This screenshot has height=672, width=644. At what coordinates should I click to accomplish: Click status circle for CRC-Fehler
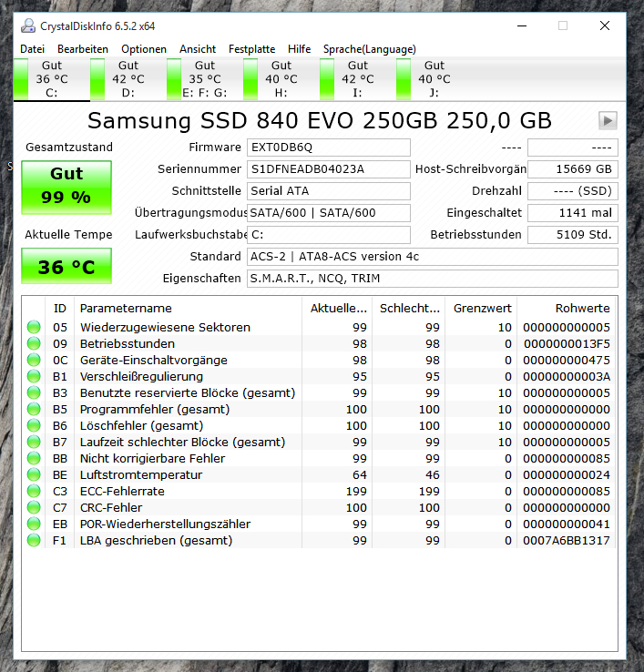34,507
